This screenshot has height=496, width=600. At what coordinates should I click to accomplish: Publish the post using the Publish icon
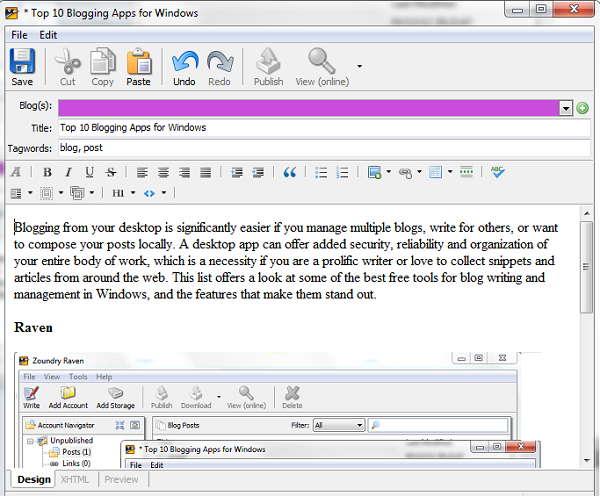[268, 67]
